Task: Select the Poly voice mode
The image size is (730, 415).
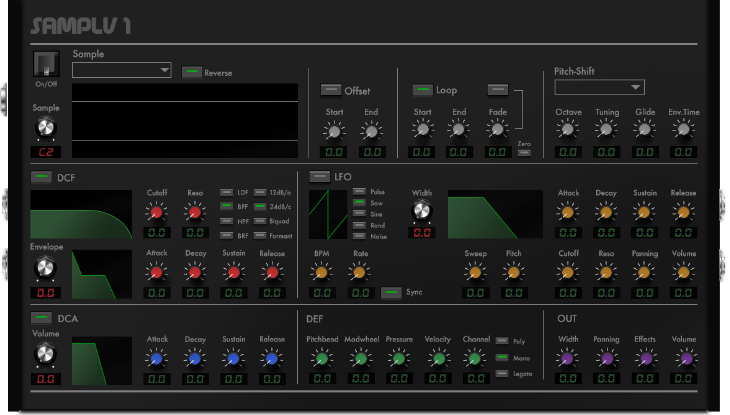Action: (502, 341)
